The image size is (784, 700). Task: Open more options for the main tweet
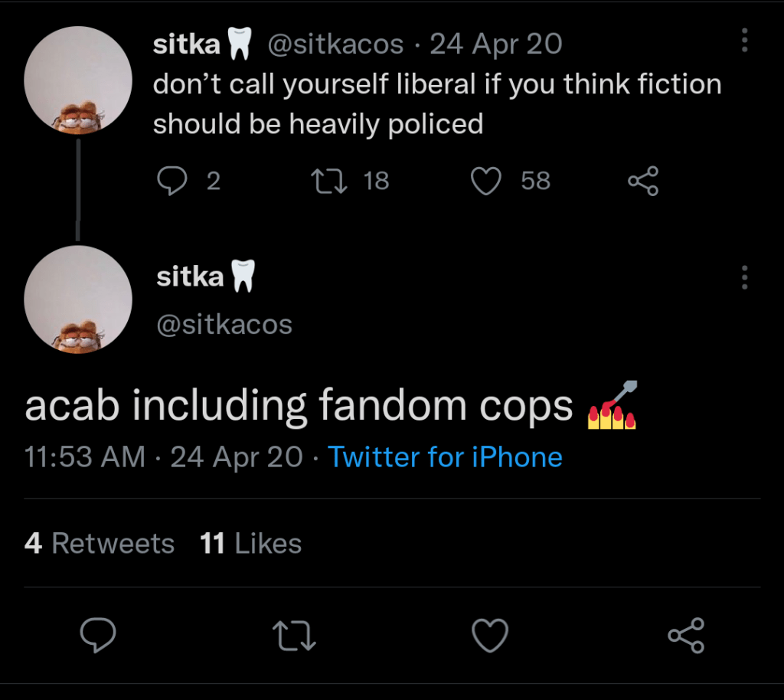[744, 277]
